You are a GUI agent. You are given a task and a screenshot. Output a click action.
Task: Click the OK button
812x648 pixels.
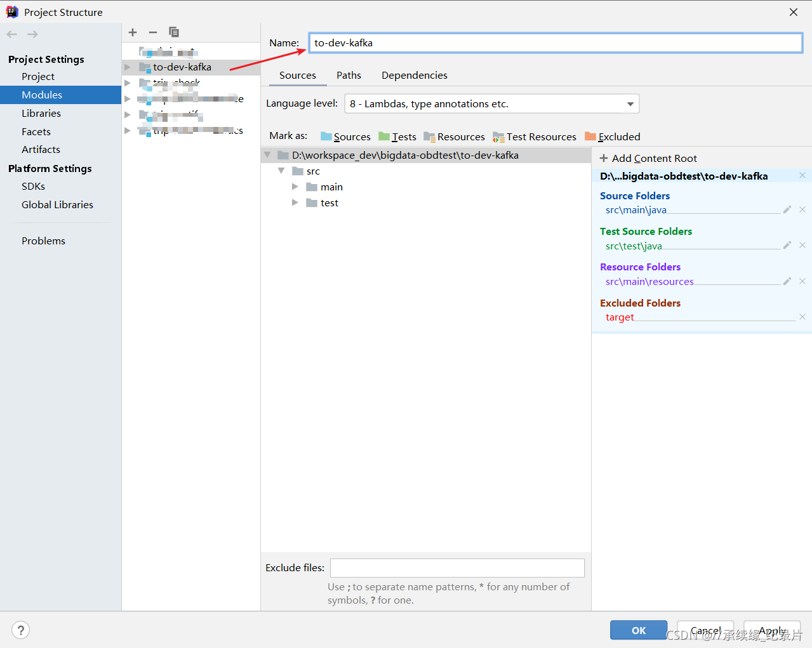639,630
